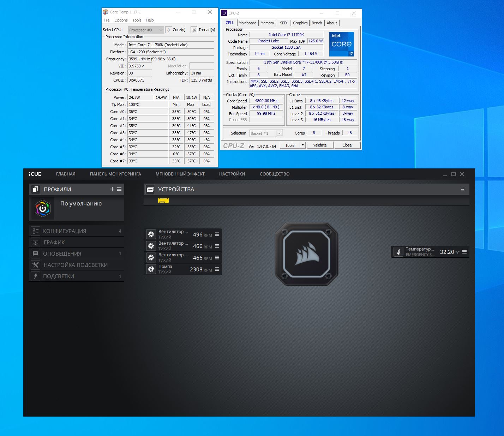Click the Pump 2308 RPM value

click(x=201, y=269)
